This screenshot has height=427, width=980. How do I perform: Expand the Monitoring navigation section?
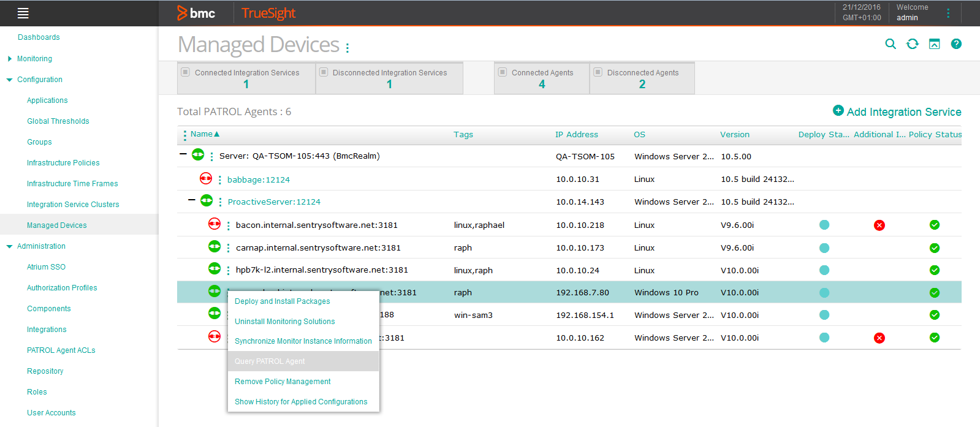click(x=9, y=59)
